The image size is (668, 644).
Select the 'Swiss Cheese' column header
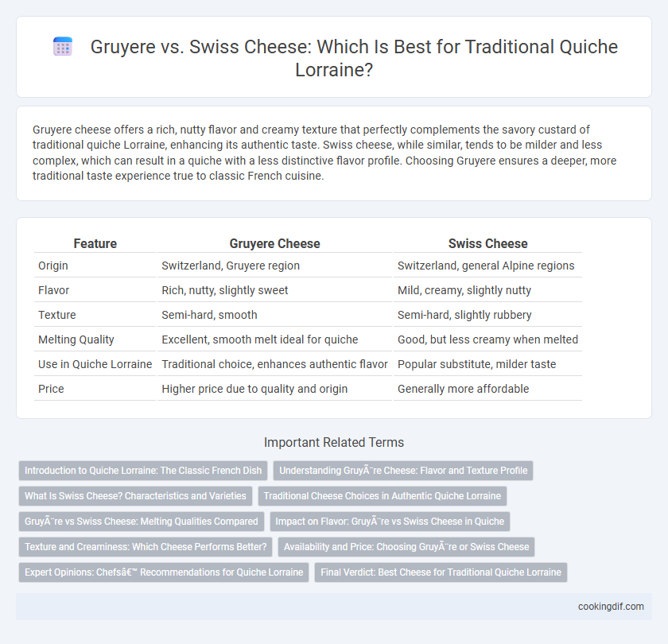487,243
